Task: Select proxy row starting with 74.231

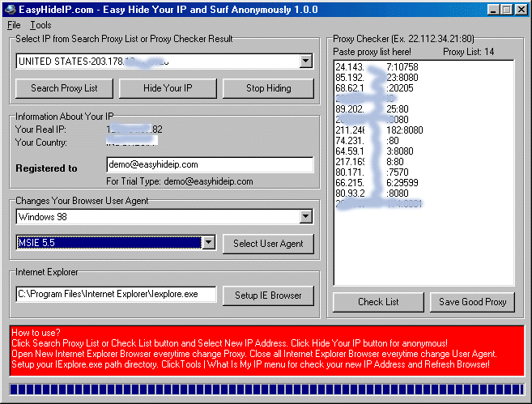Action: [367, 141]
